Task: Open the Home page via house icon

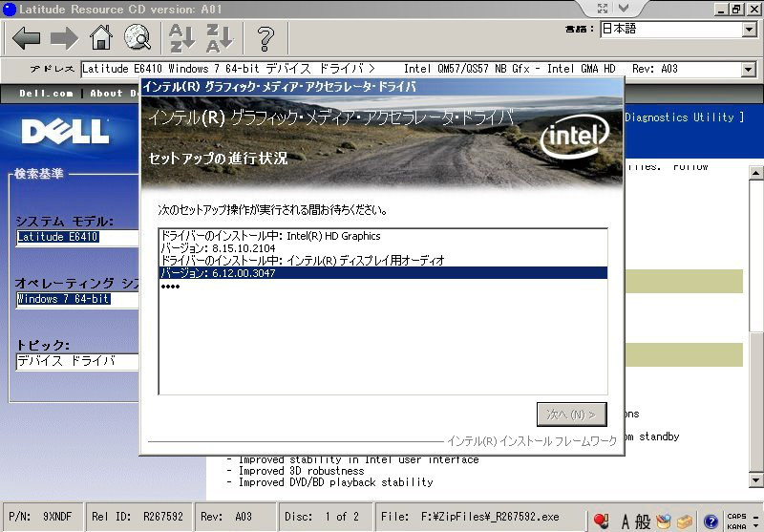Action: 101,37
